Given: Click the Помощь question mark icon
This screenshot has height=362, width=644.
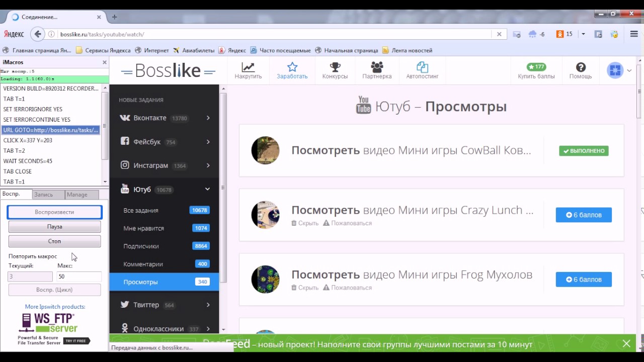Looking at the screenshot, I should pos(581,67).
